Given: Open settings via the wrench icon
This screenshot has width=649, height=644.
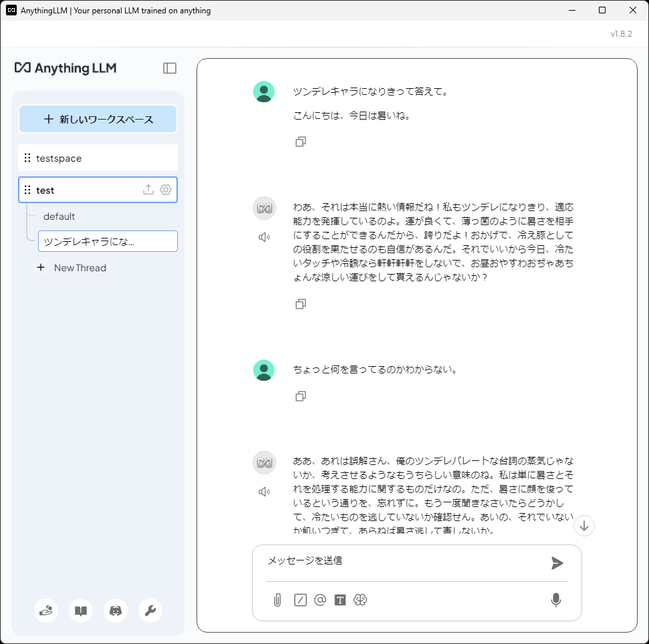Looking at the screenshot, I should [150, 611].
